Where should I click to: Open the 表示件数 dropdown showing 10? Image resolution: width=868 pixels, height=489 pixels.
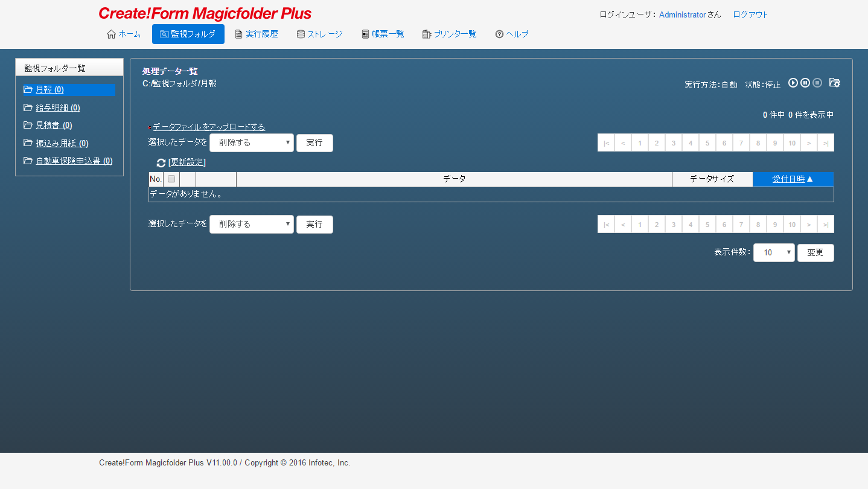coord(774,253)
